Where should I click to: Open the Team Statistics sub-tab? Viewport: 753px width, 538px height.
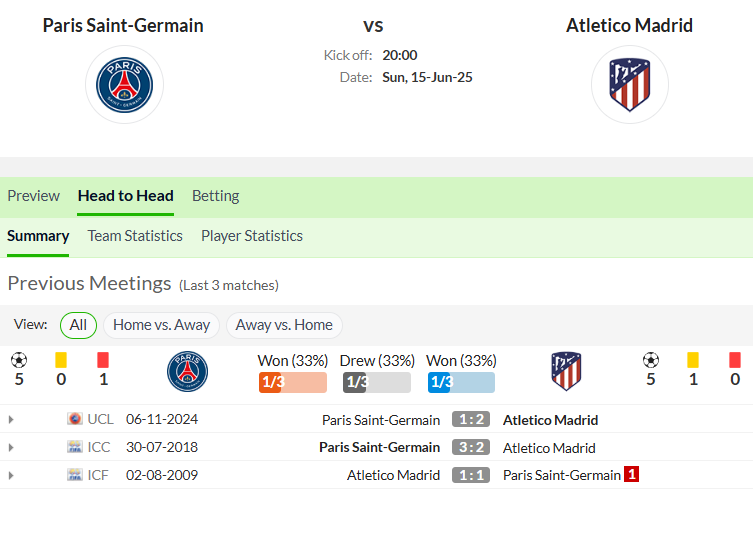135,236
